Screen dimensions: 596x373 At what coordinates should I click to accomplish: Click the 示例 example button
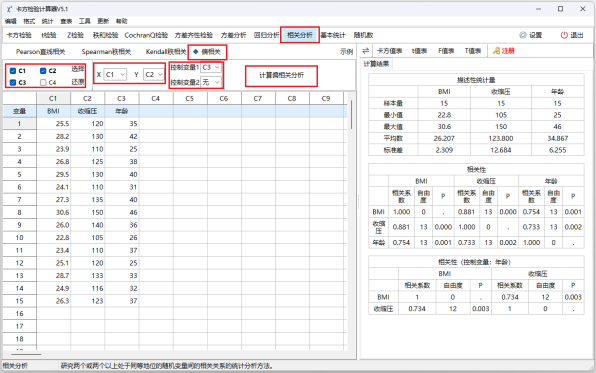(x=346, y=52)
